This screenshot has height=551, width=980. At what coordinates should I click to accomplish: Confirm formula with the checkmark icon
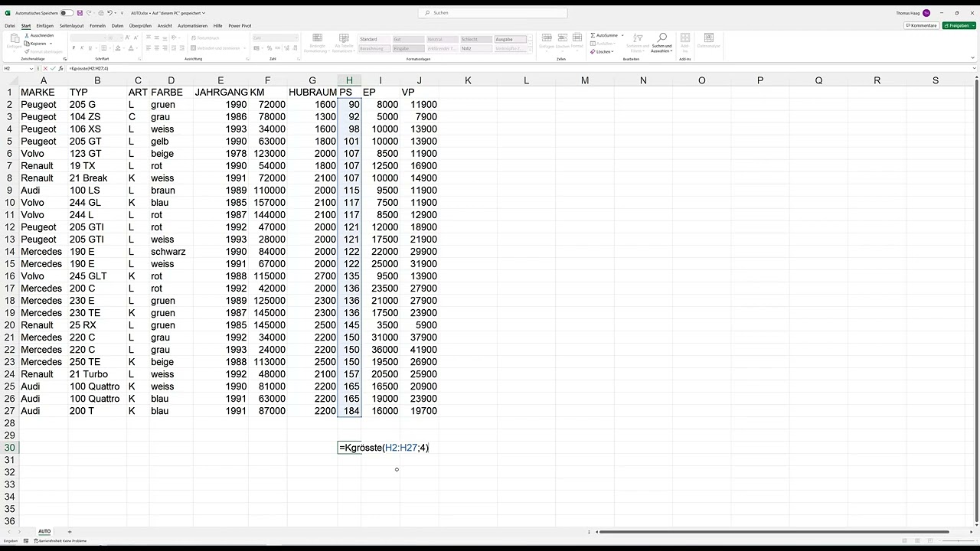(x=54, y=69)
